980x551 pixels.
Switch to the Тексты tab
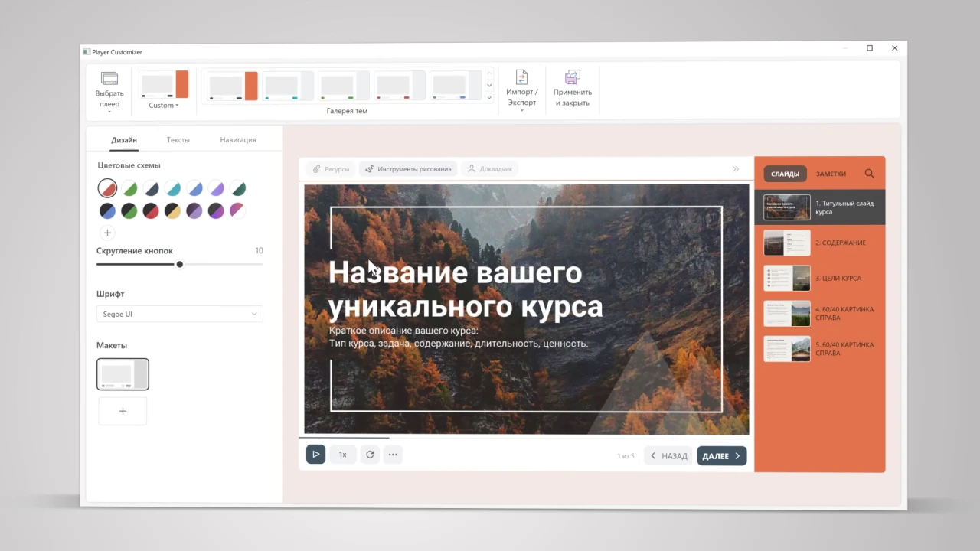[178, 140]
